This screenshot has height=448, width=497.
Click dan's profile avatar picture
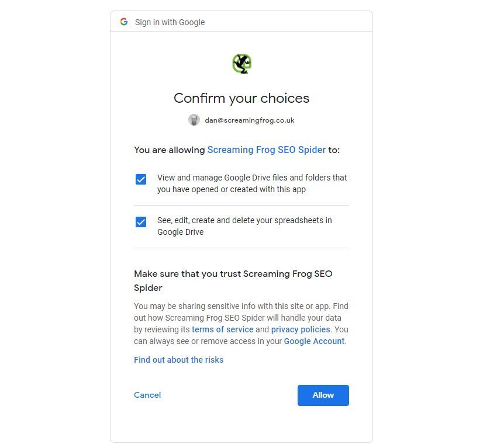(194, 120)
